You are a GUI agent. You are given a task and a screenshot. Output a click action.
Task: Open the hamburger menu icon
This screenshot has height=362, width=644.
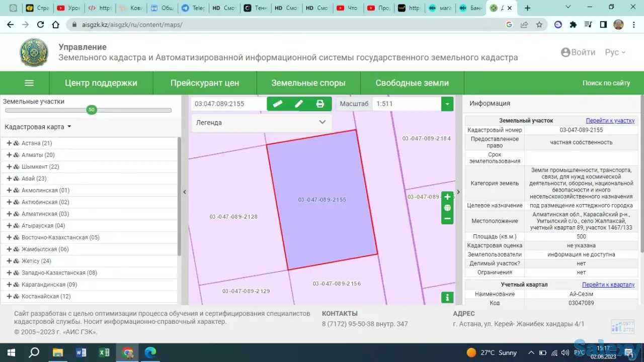[x=29, y=83]
